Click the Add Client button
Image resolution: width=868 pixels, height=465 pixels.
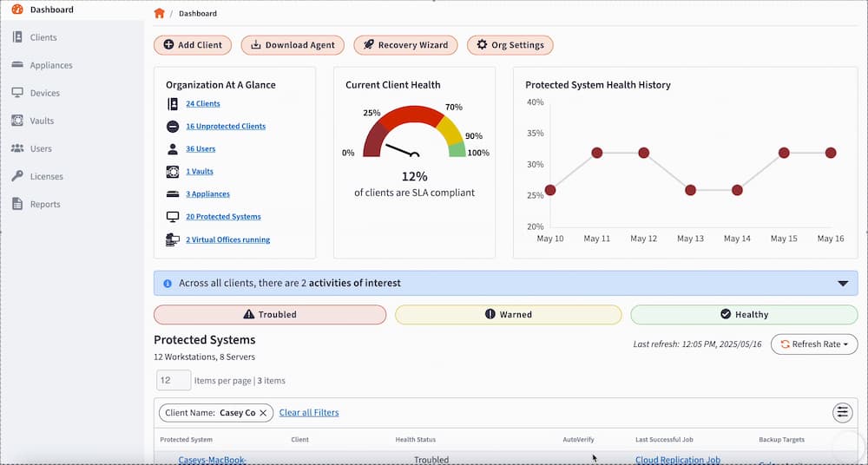coord(193,45)
